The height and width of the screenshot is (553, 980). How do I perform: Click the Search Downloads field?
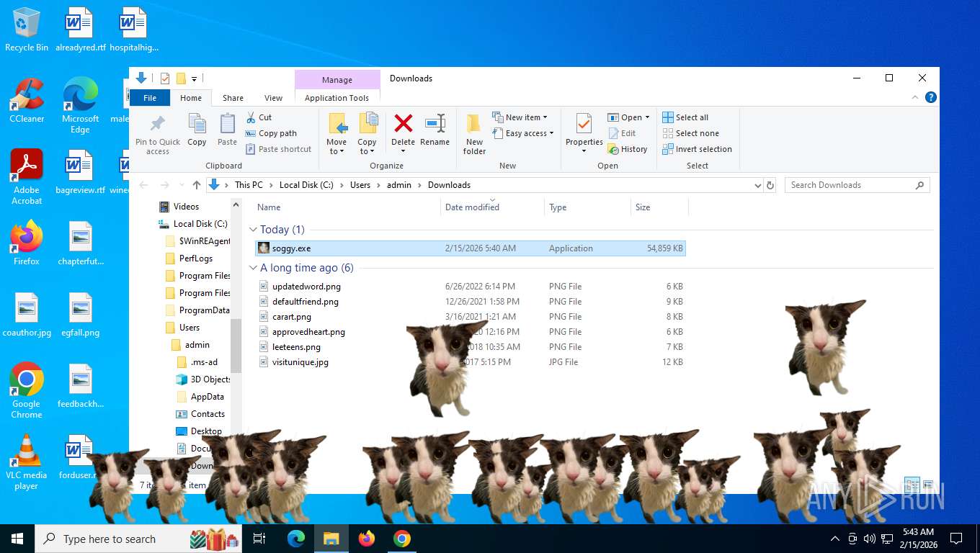857,185
